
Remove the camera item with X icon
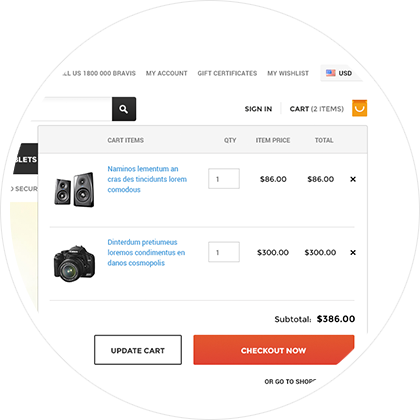[x=353, y=253]
